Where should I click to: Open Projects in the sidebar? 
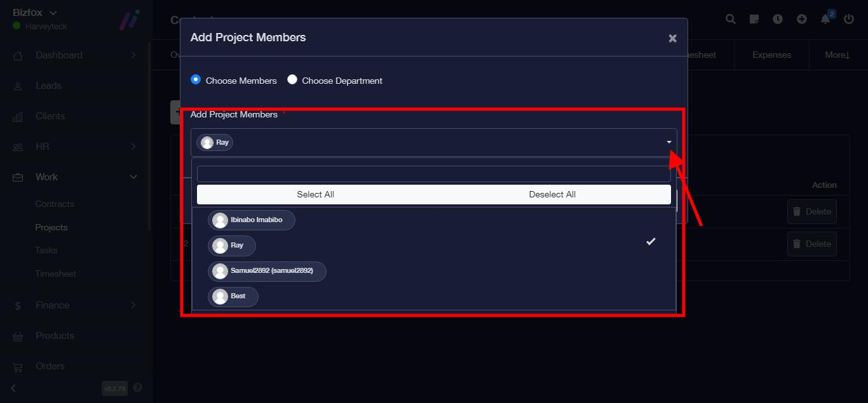click(x=51, y=227)
